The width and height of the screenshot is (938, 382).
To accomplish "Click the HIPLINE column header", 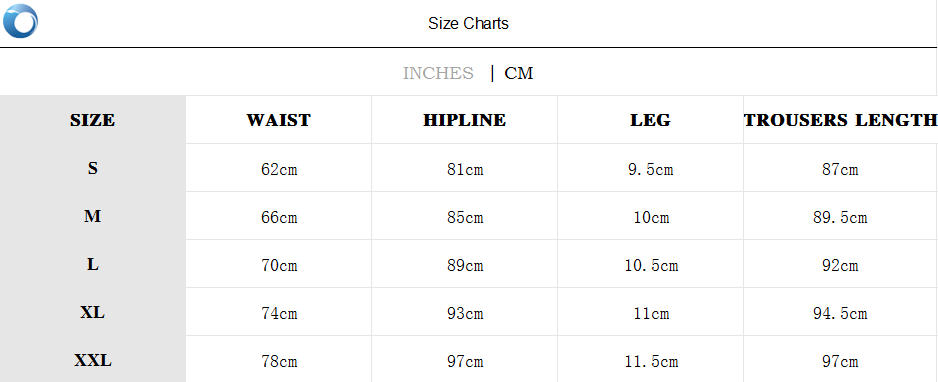I will coord(465,120).
